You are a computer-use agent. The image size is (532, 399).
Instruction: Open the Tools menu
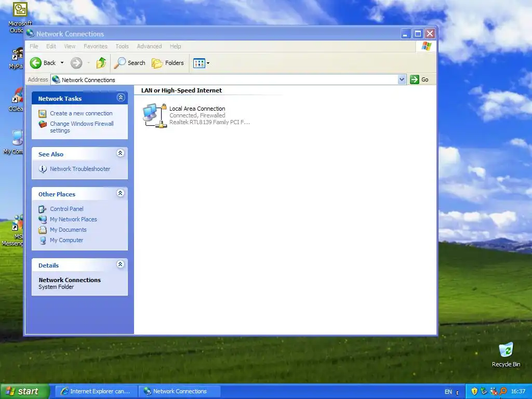click(122, 46)
